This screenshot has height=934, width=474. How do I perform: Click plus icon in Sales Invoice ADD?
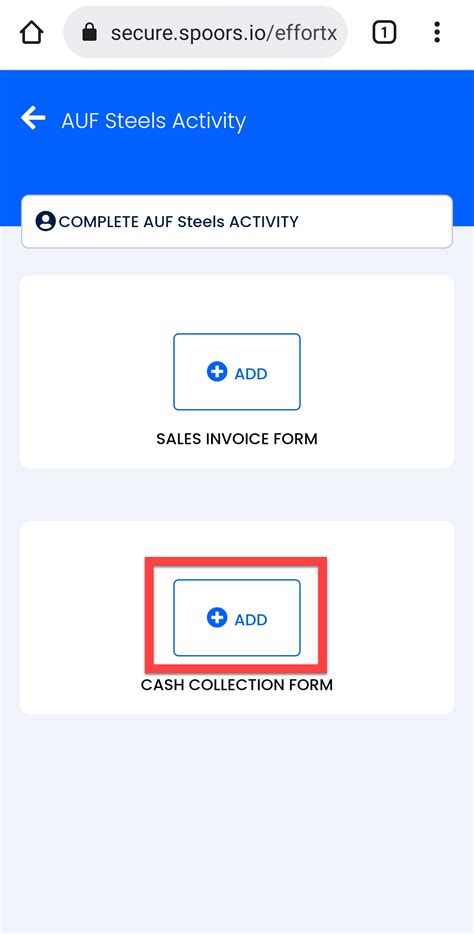(x=217, y=372)
